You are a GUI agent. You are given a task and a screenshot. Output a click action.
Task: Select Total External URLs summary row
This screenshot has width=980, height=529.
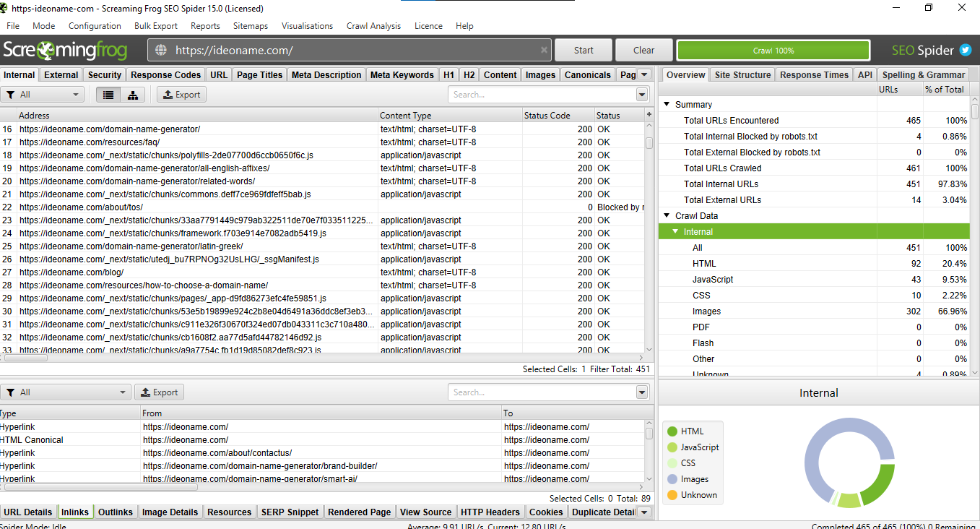pyautogui.click(x=814, y=200)
